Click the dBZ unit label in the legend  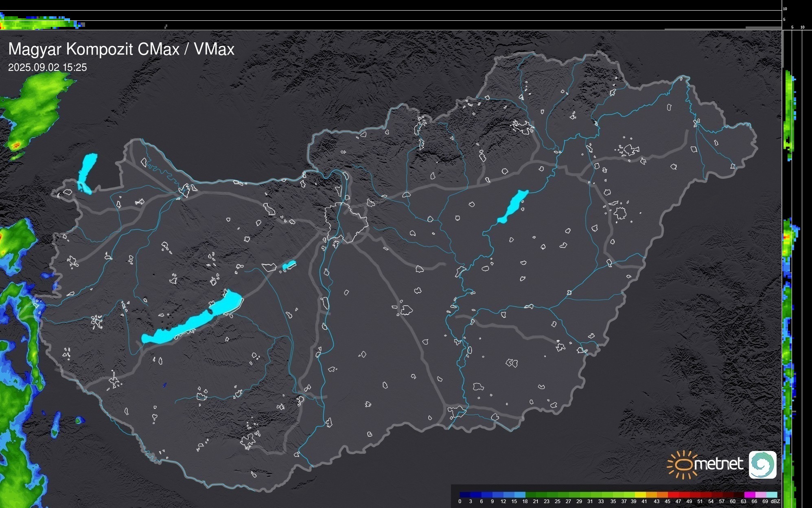(775, 501)
